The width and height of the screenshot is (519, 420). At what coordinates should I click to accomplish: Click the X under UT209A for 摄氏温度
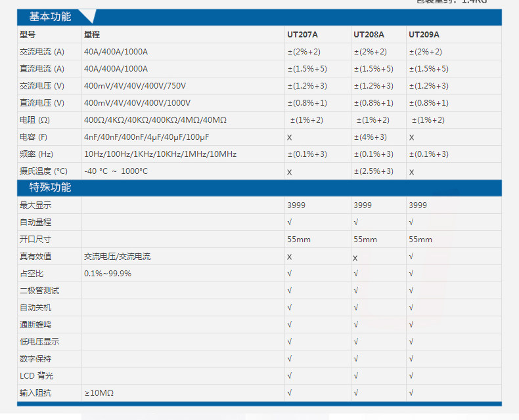[x=411, y=173]
